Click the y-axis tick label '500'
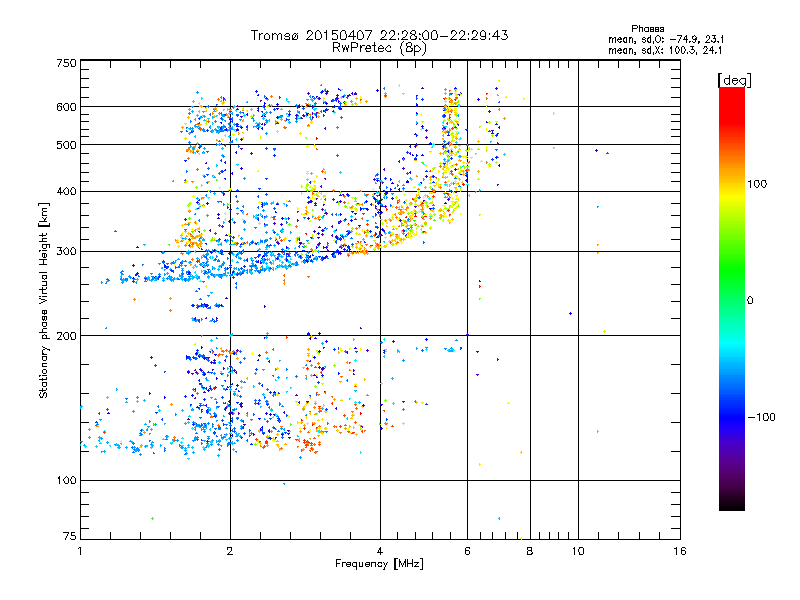800x600 pixels. [x=66, y=145]
